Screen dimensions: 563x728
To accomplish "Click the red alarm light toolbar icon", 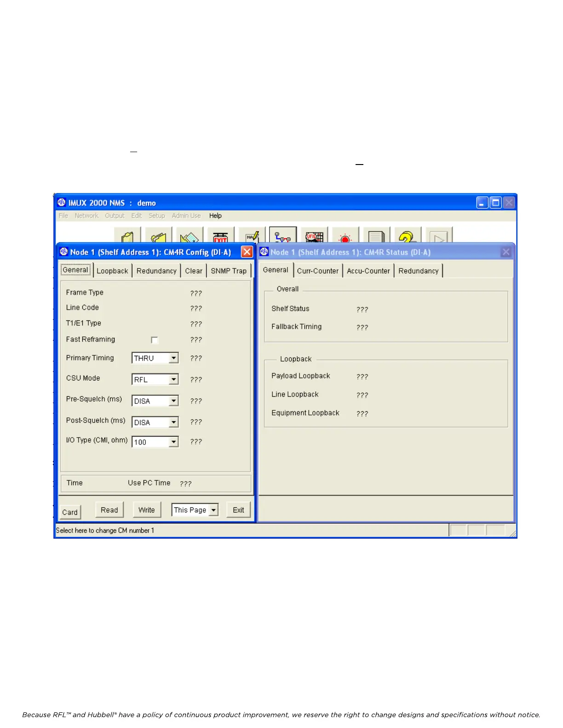I will tap(345, 235).
